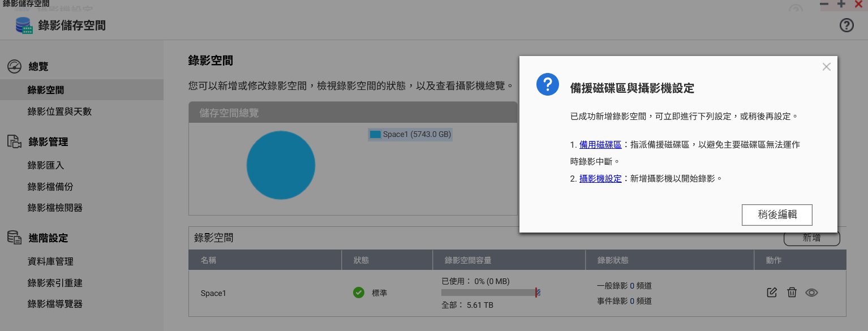
Task: View Space1 details with eye icon
Action: pyautogui.click(x=812, y=293)
